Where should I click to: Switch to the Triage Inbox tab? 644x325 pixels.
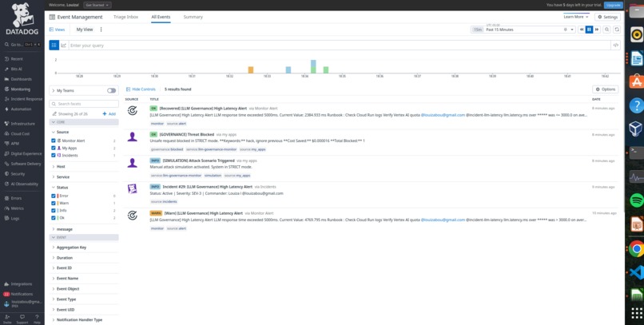click(125, 17)
